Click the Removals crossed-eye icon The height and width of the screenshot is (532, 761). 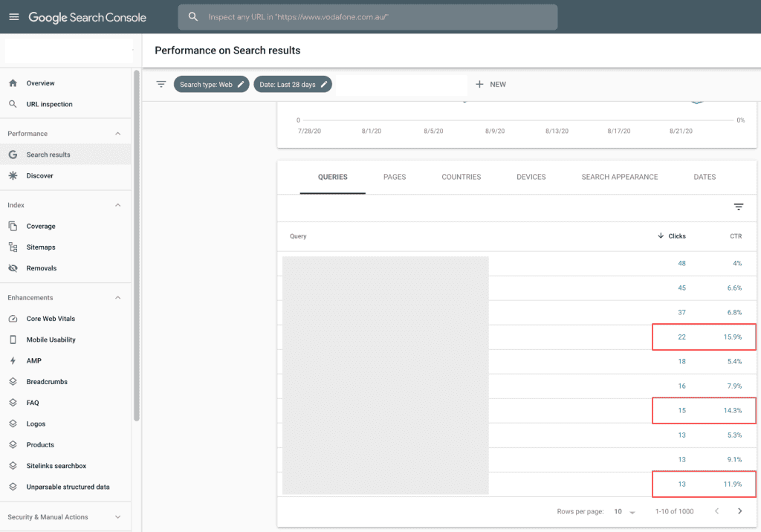(13, 268)
